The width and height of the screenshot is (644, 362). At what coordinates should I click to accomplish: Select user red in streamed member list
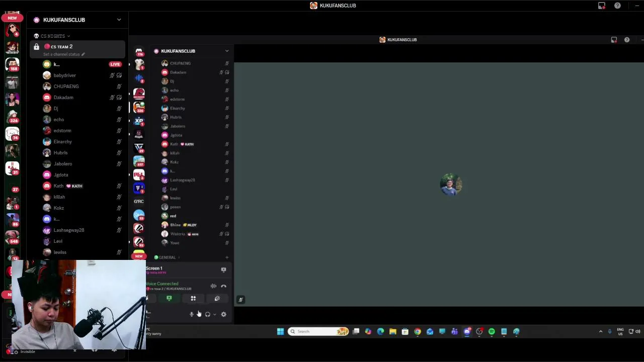[173, 216]
